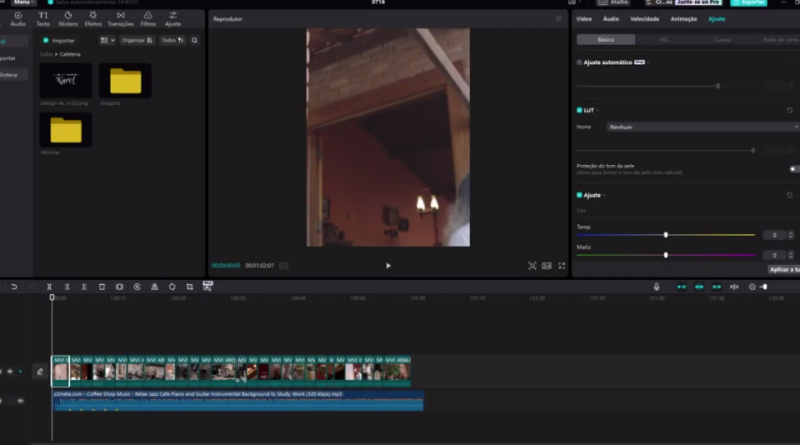Open the Stickers tab
Viewport: 800px width, 445px height.
[68, 19]
